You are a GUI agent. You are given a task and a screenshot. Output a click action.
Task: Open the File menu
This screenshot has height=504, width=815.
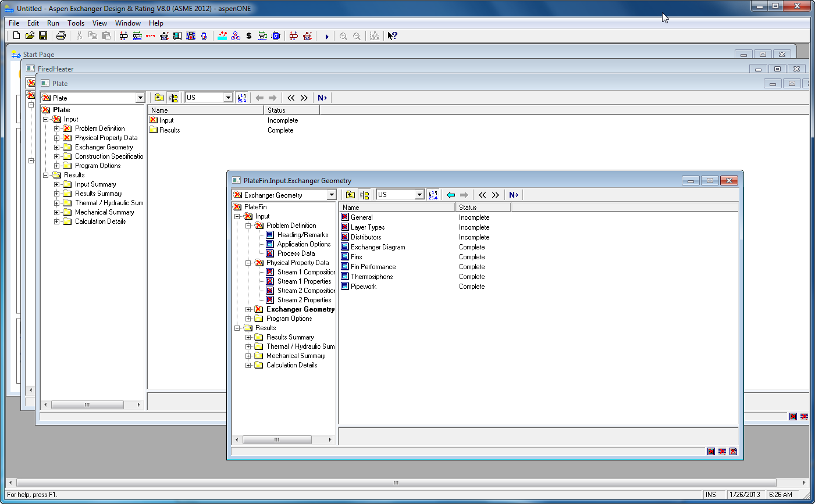[x=14, y=23]
